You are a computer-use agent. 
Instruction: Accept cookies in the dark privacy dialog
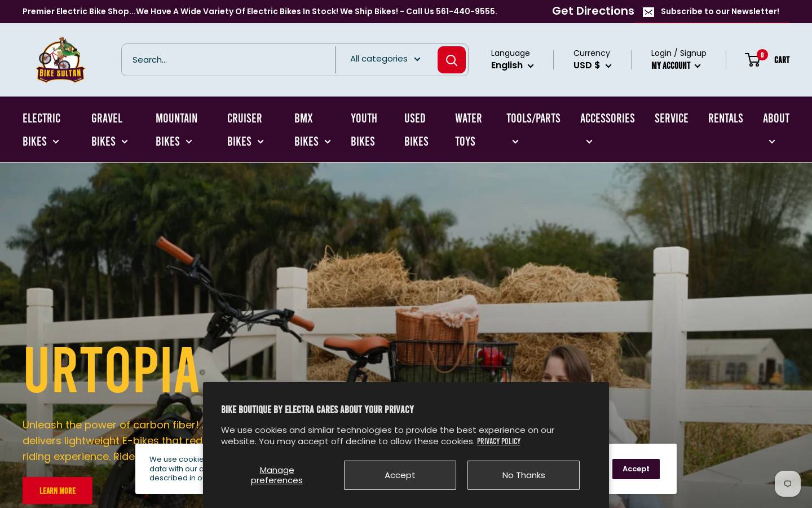pos(400,475)
